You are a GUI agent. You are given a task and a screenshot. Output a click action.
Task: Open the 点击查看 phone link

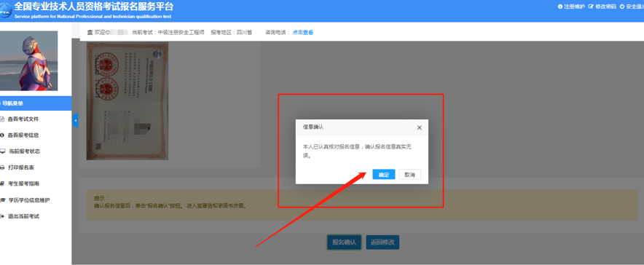pos(303,33)
